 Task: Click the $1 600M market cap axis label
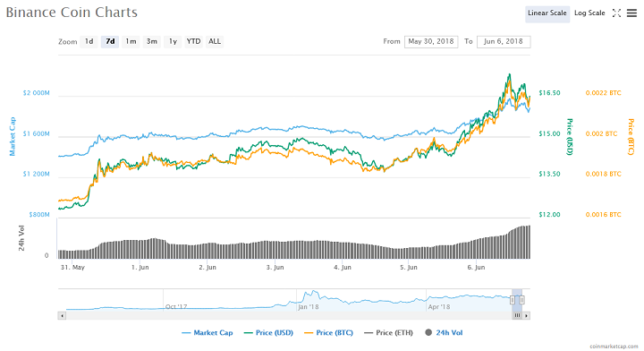click(36, 133)
